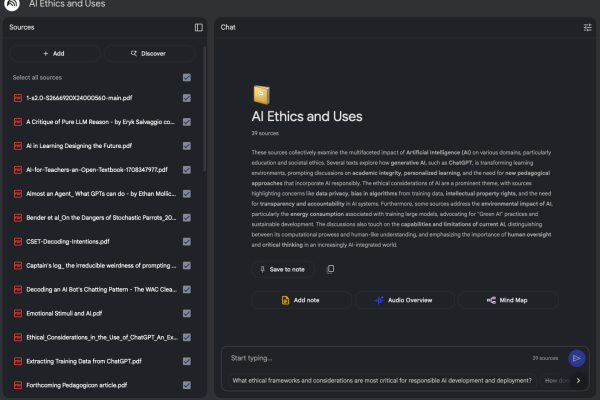600x400 pixels.
Task: Click PDF icon of Bender et al source
Action: point(18,218)
